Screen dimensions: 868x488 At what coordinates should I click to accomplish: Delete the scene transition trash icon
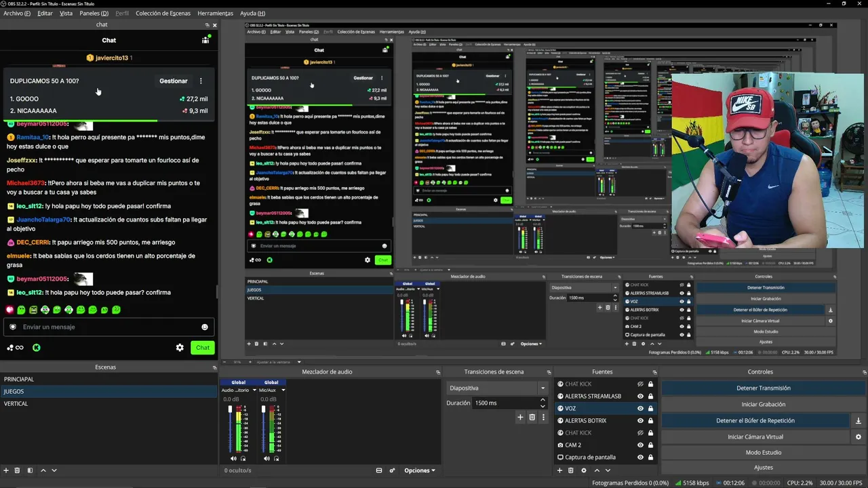coord(532,418)
